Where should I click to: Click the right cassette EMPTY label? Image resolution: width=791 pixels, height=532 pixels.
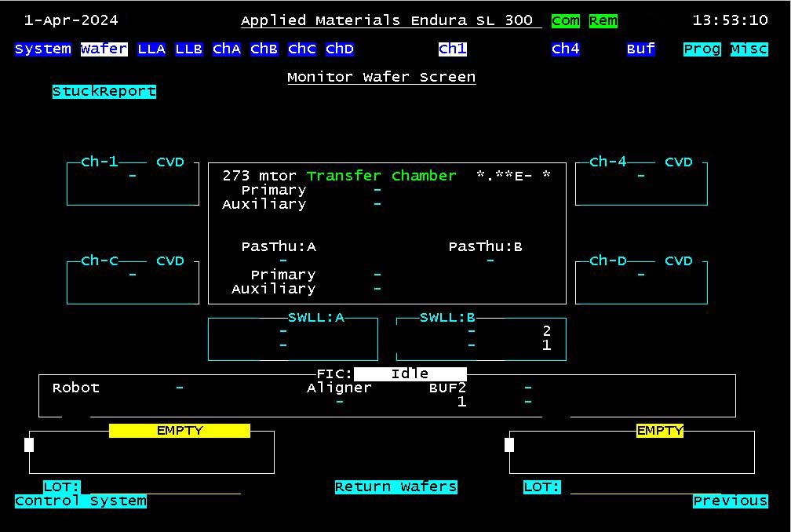660,430
